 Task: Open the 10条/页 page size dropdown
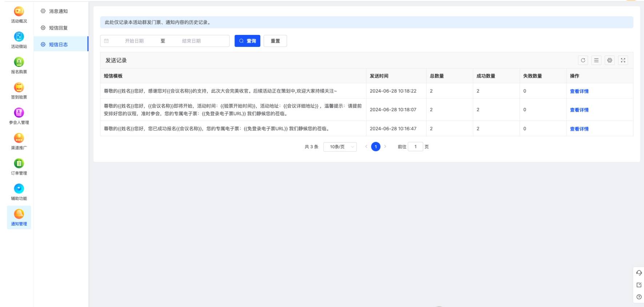tap(340, 147)
